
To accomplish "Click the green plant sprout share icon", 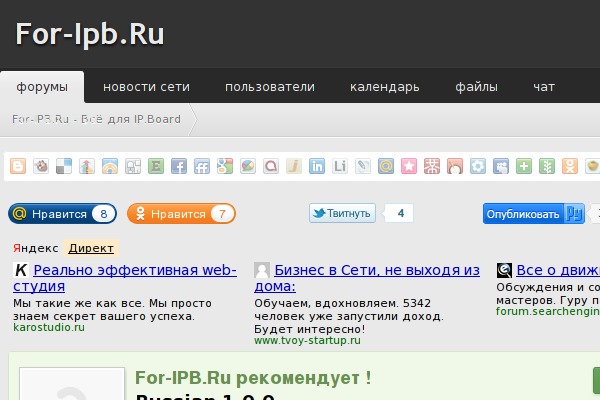I will [547, 167].
